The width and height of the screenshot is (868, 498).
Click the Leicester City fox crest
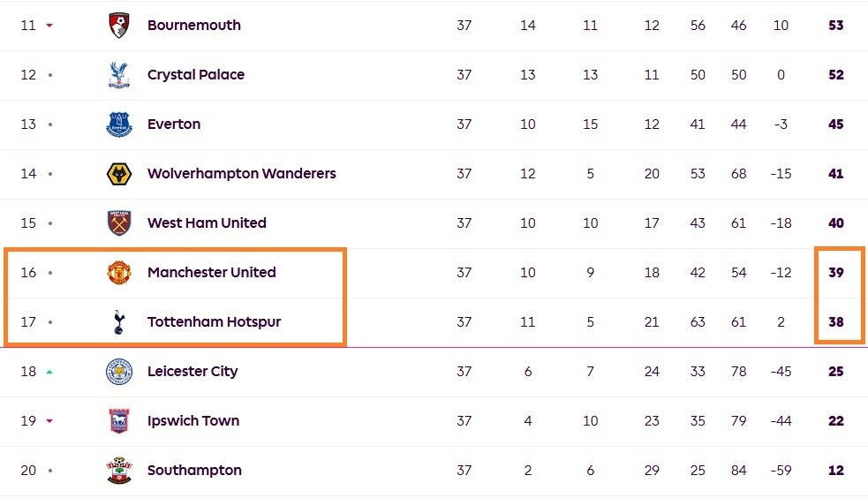(x=118, y=372)
